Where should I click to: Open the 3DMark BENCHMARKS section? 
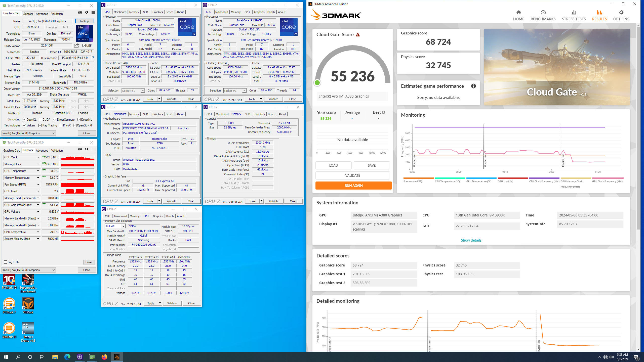pyautogui.click(x=543, y=15)
